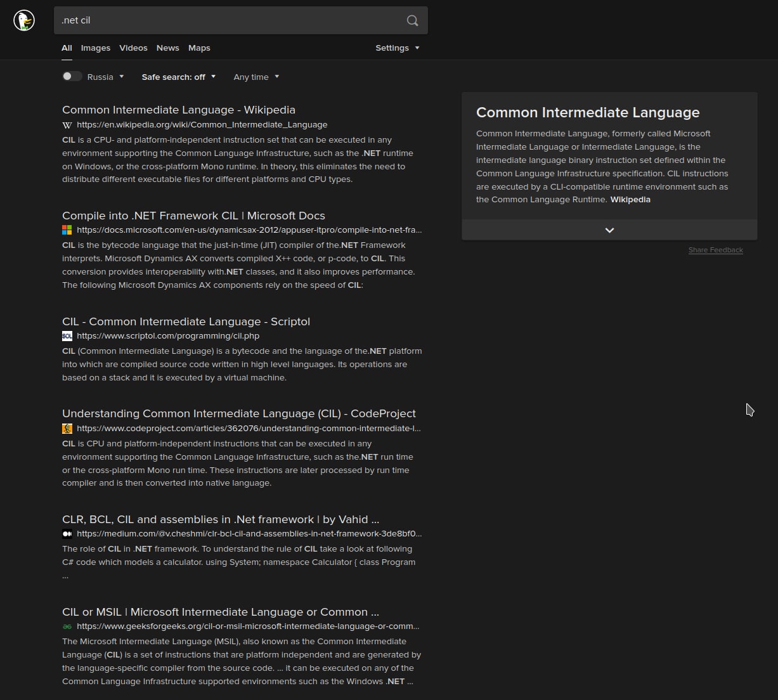Image resolution: width=778 pixels, height=700 pixels.
Task: Switch to the Images tab
Action: pyautogui.click(x=96, y=48)
